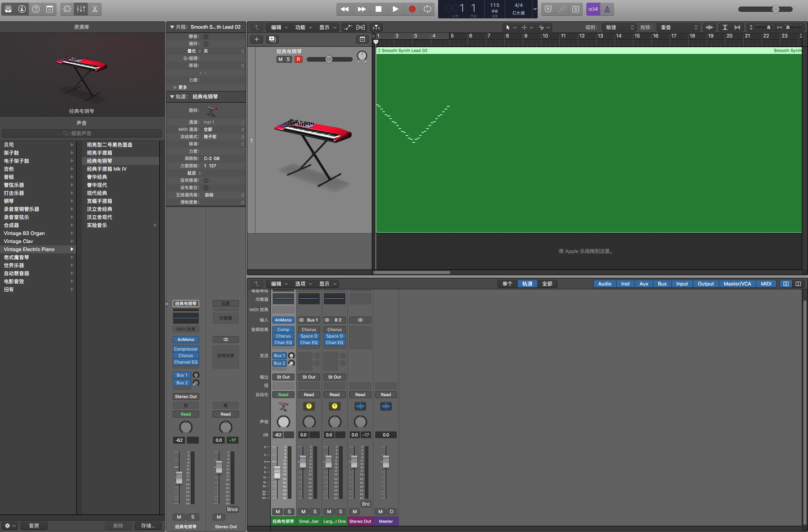Image resolution: width=808 pixels, height=532 pixels.
Task: Open the 拖移 drag mode dropdown showing 重叠
Action: pyautogui.click(x=678, y=27)
